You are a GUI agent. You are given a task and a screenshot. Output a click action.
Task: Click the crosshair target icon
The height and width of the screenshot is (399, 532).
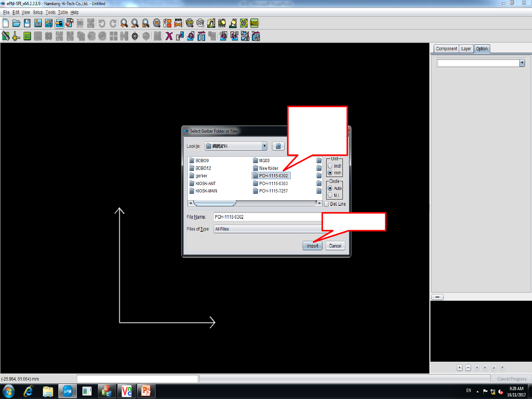pos(135,36)
